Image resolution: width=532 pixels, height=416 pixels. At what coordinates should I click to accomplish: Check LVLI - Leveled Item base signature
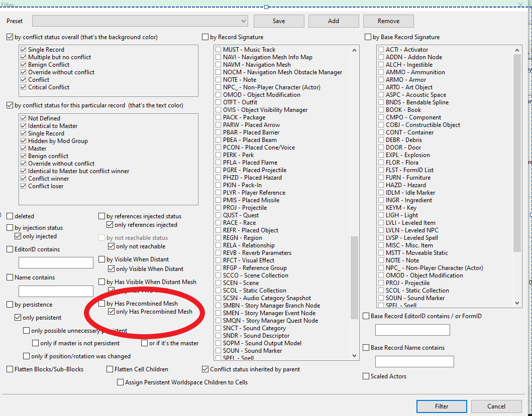pos(381,223)
